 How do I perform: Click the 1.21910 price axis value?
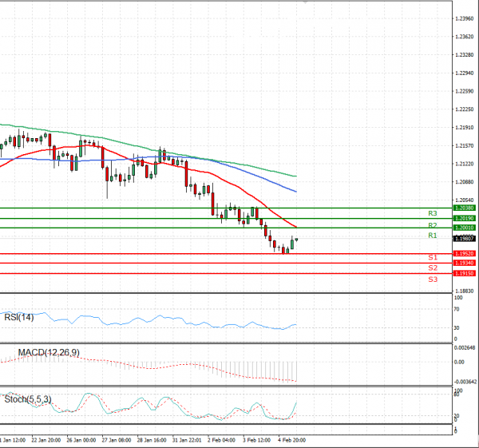[x=465, y=128]
